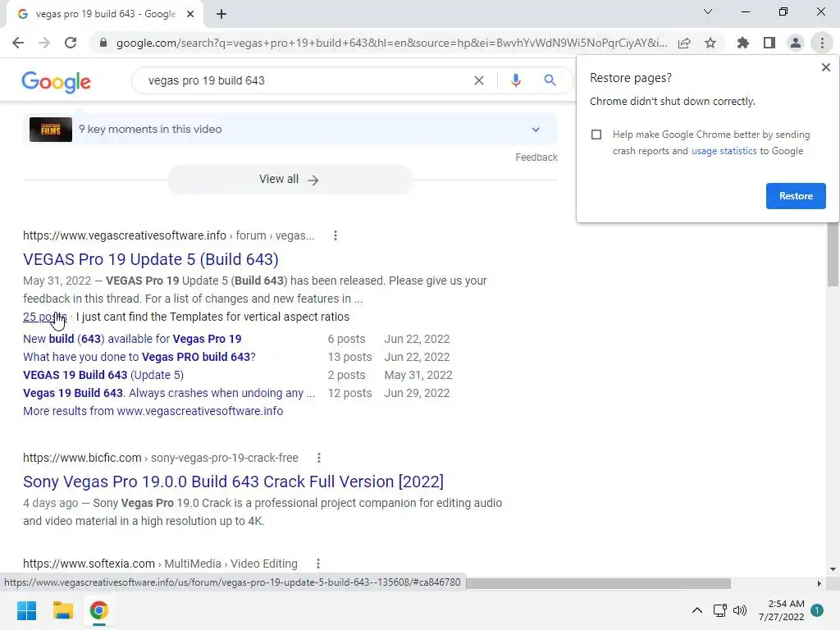The width and height of the screenshot is (840, 630).
Task: Click the vertical scrollbar down arrow
Action: click(833, 569)
